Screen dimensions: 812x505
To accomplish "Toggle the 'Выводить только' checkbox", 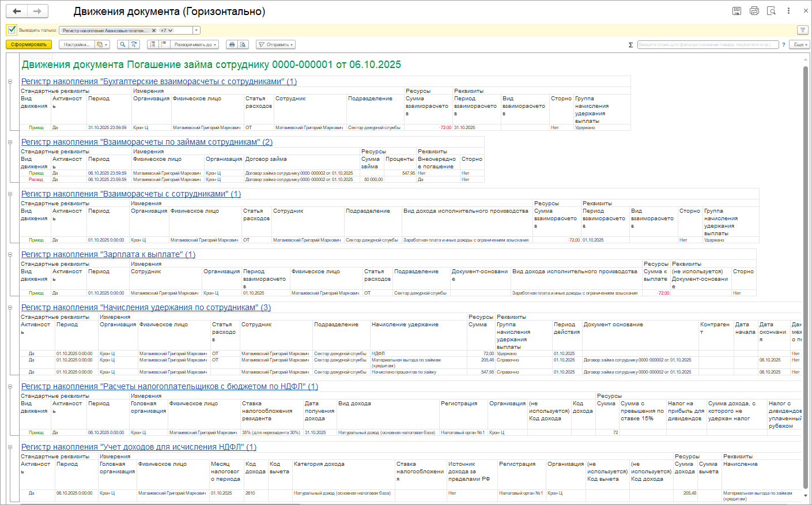I will [12, 30].
